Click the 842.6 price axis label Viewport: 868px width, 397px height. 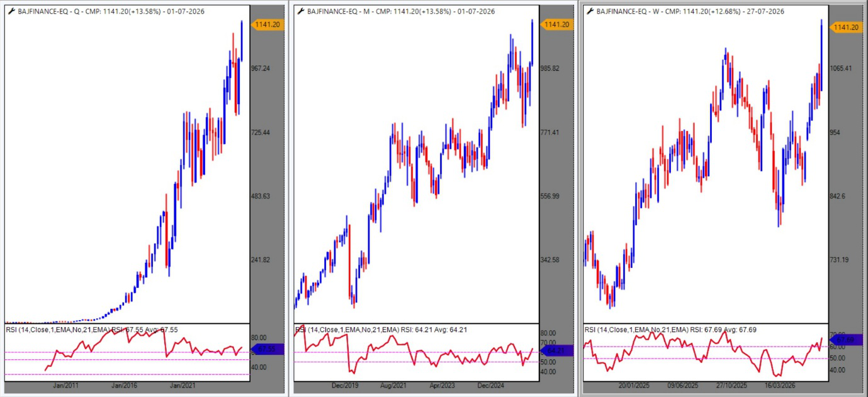[838, 196]
